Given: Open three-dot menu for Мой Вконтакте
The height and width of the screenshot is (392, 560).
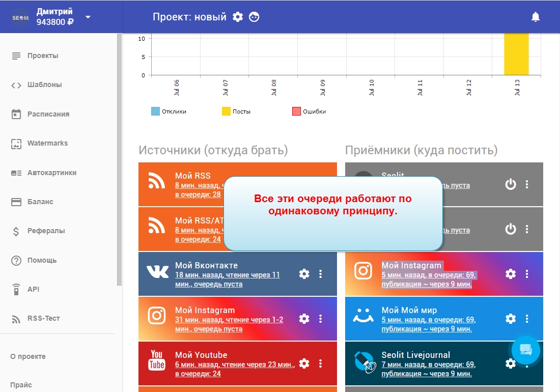Looking at the screenshot, I should (x=321, y=274).
